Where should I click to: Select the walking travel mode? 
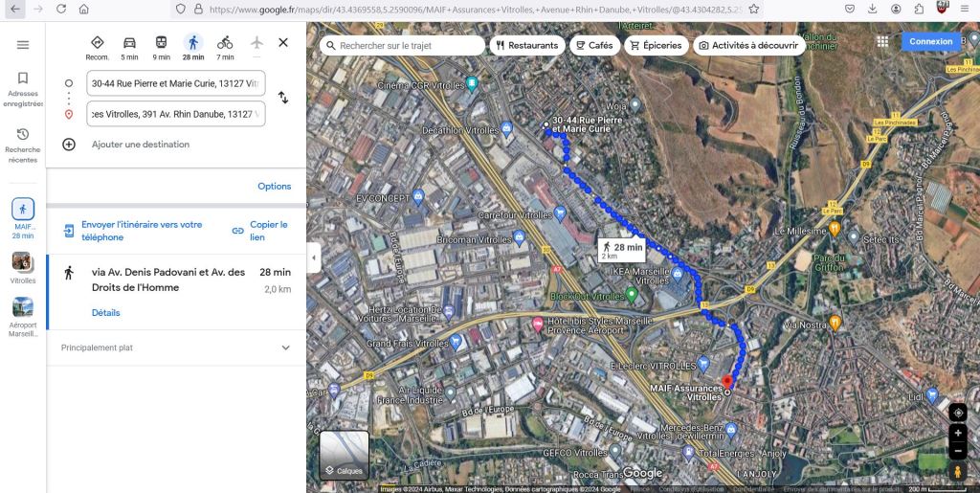tap(193, 43)
